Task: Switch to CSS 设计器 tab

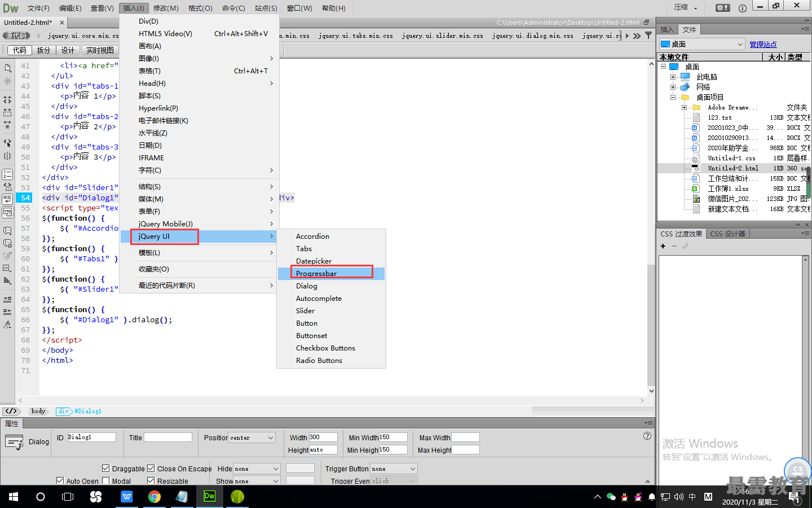Action: [727, 234]
